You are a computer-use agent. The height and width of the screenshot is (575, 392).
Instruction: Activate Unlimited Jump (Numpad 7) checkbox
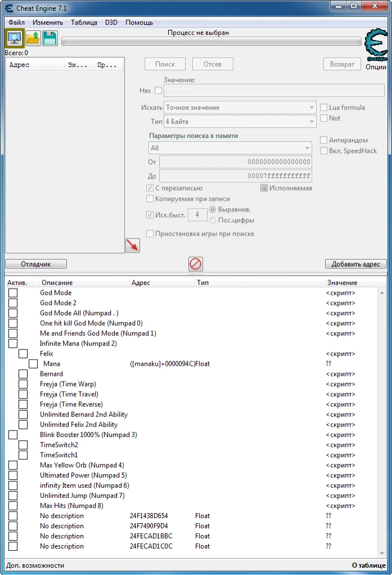click(13, 496)
